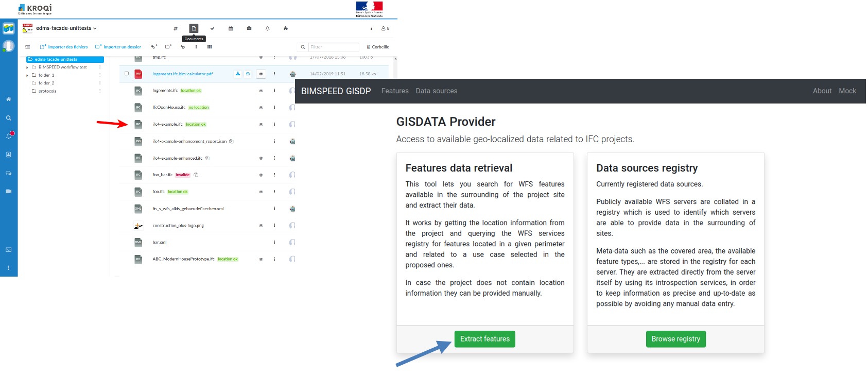Screen dimensions: 868x375
Task: Click the home icon in blue sidebar
Action: click(x=9, y=99)
